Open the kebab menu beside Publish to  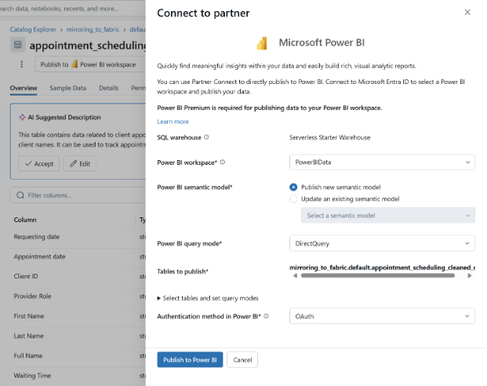point(22,64)
